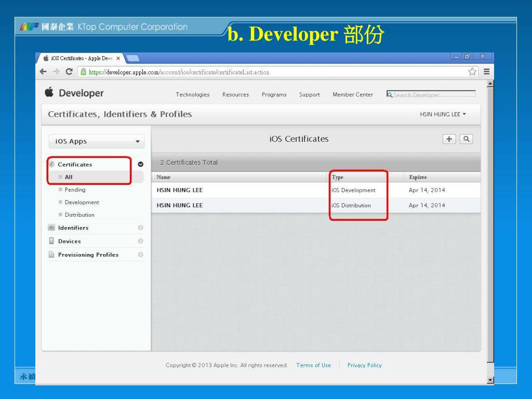Select Development under Certificates

(82, 202)
